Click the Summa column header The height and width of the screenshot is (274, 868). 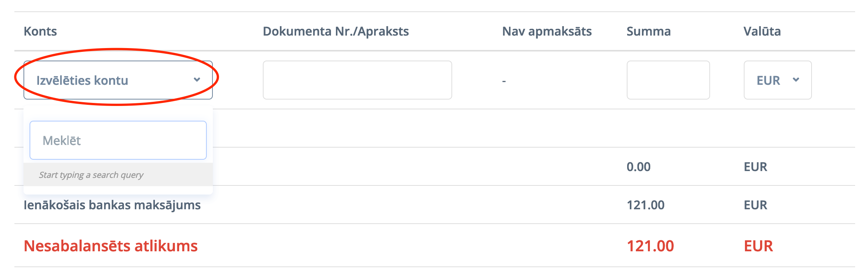click(648, 31)
